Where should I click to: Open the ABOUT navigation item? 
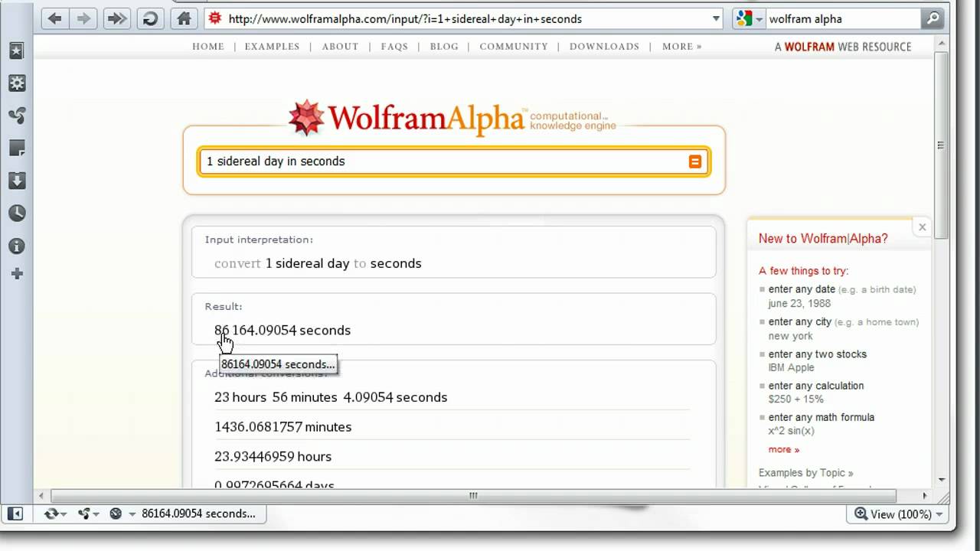(x=340, y=47)
